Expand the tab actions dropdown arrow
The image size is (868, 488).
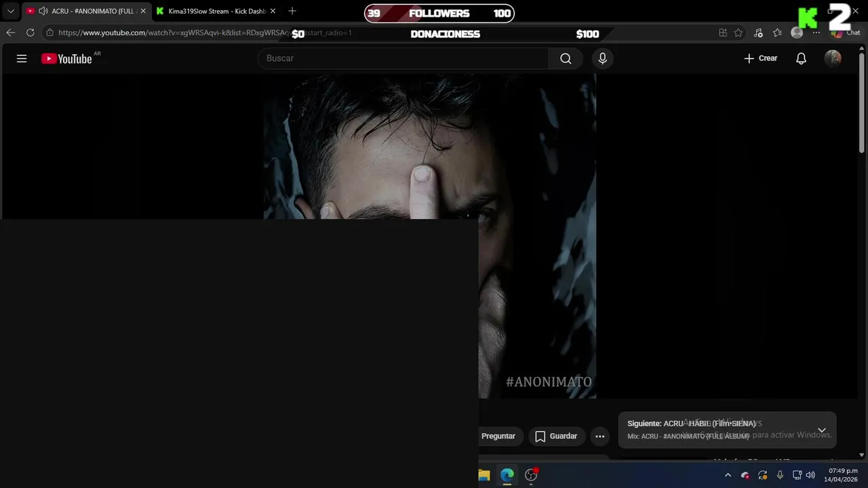pyautogui.click(x=11, y=11)
